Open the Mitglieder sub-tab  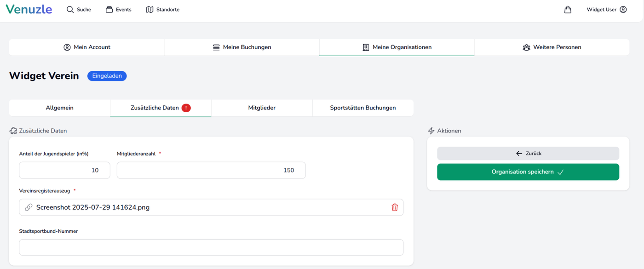click(x=262, y=108)
